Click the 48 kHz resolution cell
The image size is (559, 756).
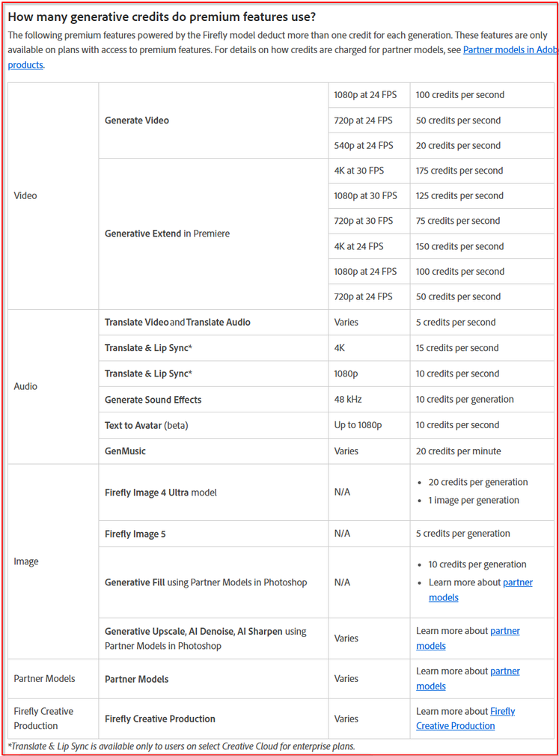click(x=348, y=400)
